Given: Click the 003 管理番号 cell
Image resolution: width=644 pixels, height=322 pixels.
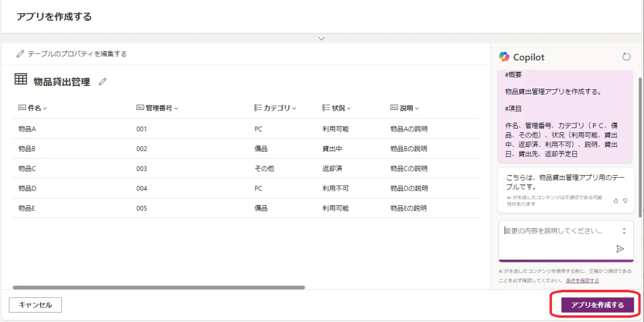Looking at the screenshot, I should (x=142, y=168).
